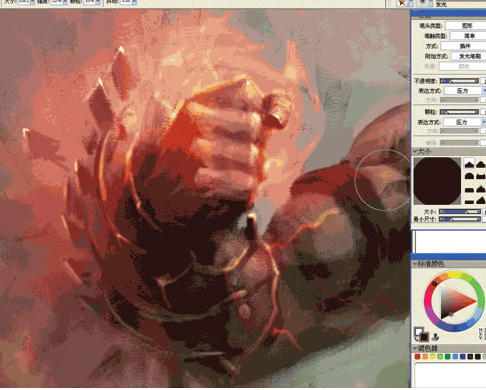Viewport: 486px width, 390px height.
Task: Choose the dark brown mixer swatch
Action: click(x=470, y=357)
